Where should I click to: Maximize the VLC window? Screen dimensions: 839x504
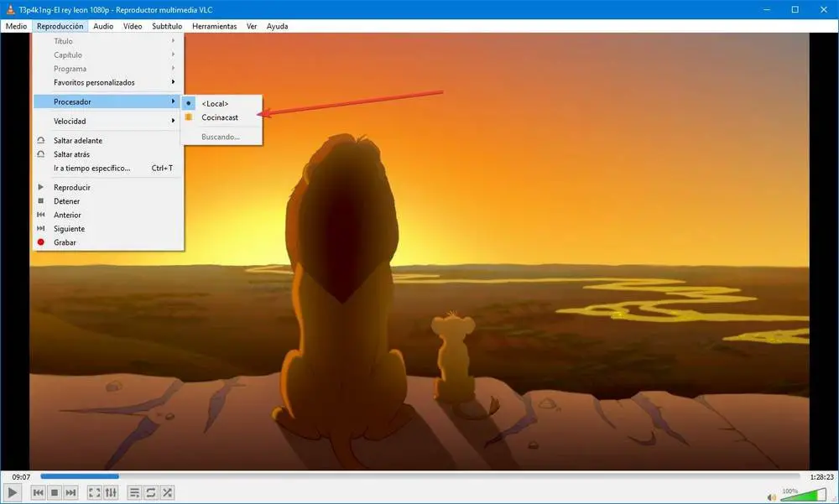point(795,9)
